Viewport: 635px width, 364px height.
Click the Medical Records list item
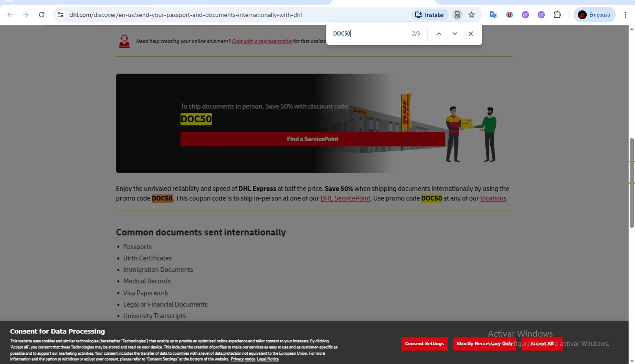(147, 281)
